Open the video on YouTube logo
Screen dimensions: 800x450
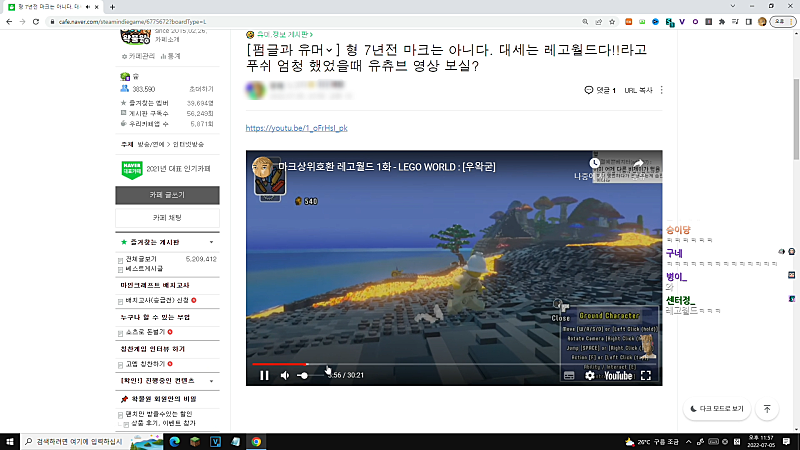[618, 376]
